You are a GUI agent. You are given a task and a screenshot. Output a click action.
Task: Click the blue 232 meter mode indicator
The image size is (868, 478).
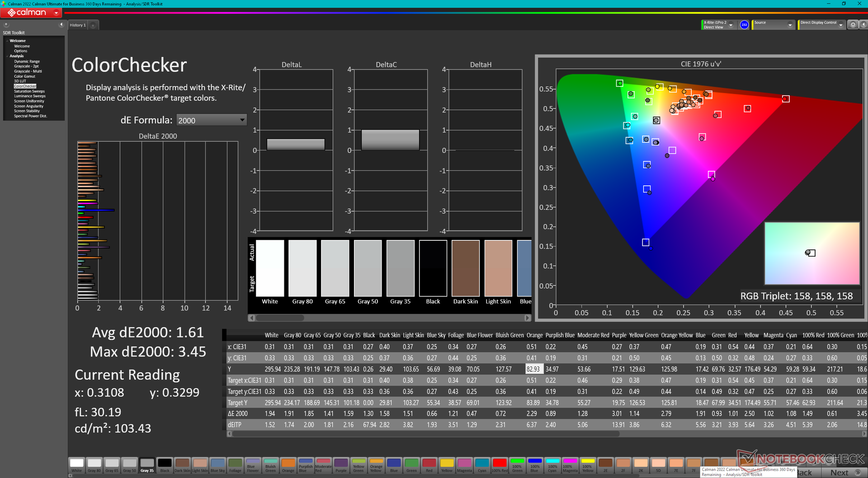click(744, 25)
